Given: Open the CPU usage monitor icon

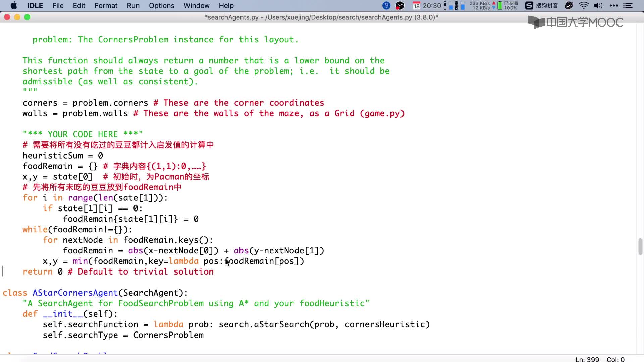Looking at the screenshot, I should pyautogui.click(x=448, y=6).
